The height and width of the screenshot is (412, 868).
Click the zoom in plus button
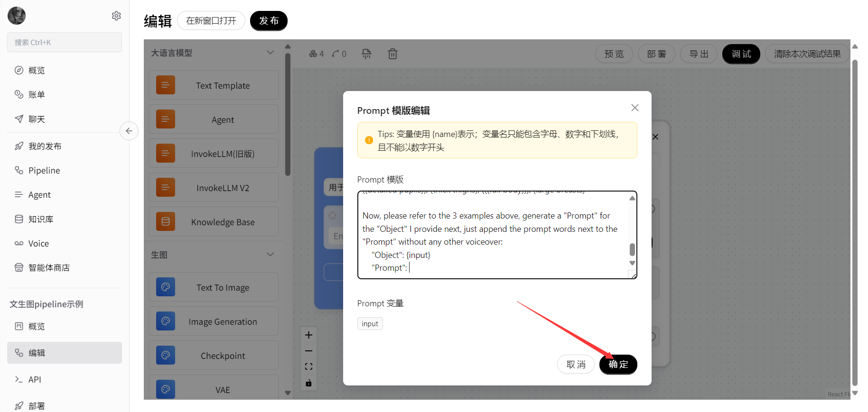point(308,335)
